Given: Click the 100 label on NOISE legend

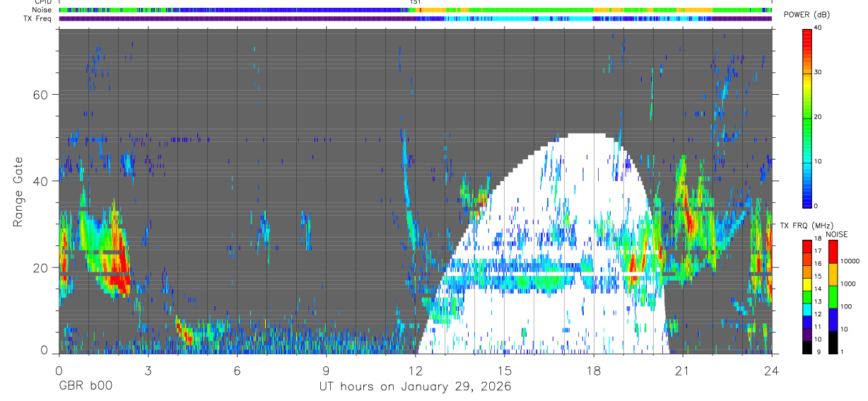Looking at the screenshot, I should [x=847, y=306].
